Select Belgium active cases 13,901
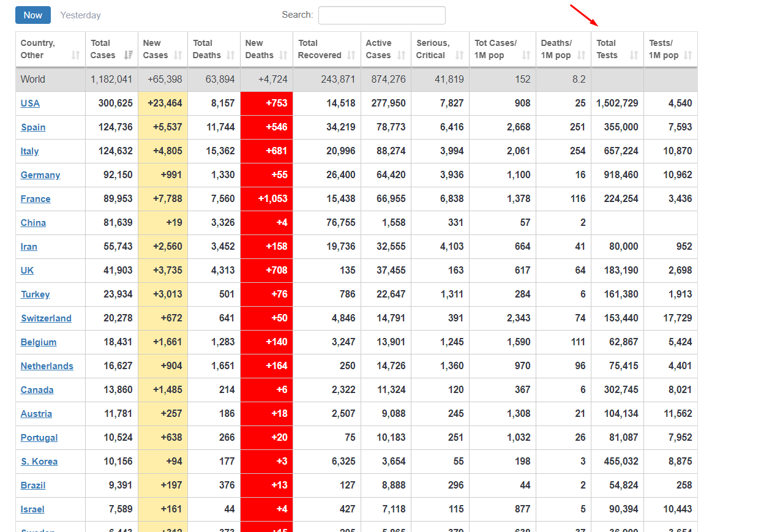 tap(391, 342)
